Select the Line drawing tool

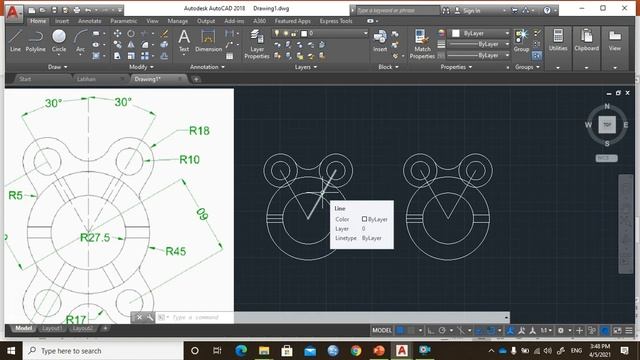tap(15, 41)
